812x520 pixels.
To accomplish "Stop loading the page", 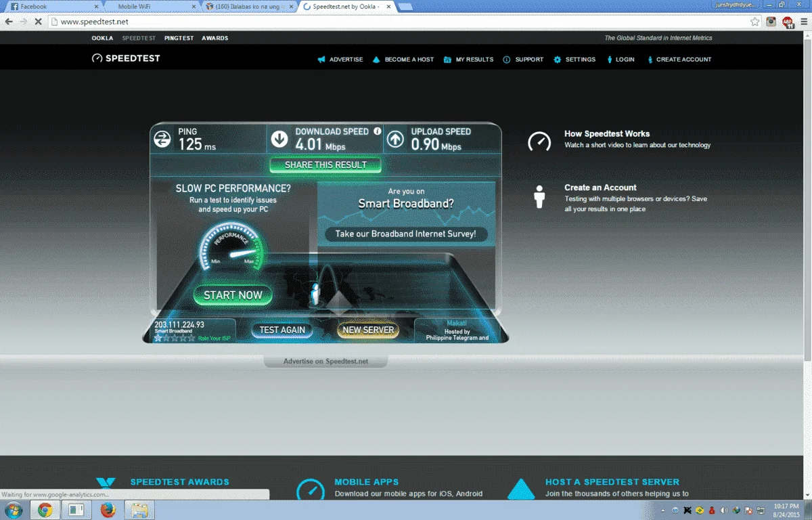I will click(39, 22).
